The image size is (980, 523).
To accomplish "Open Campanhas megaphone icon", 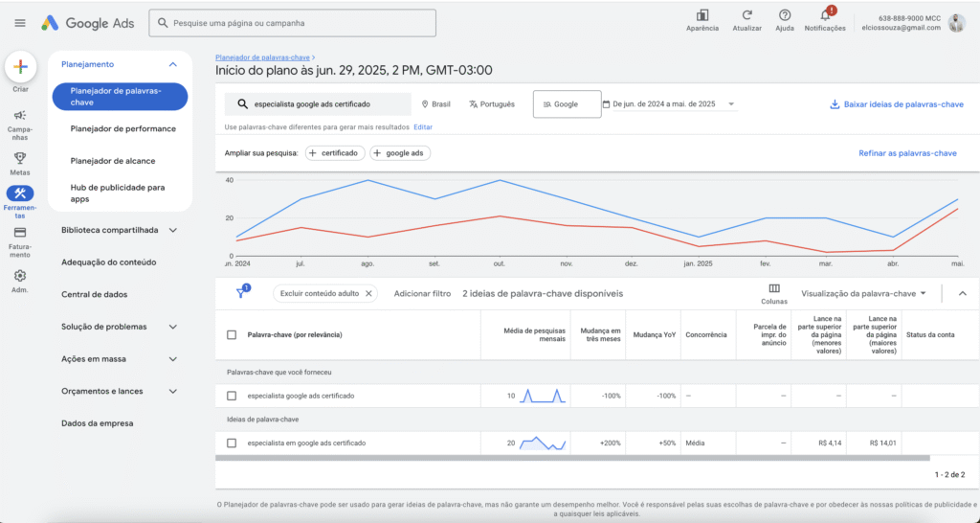I will click(x=20, y=115).
